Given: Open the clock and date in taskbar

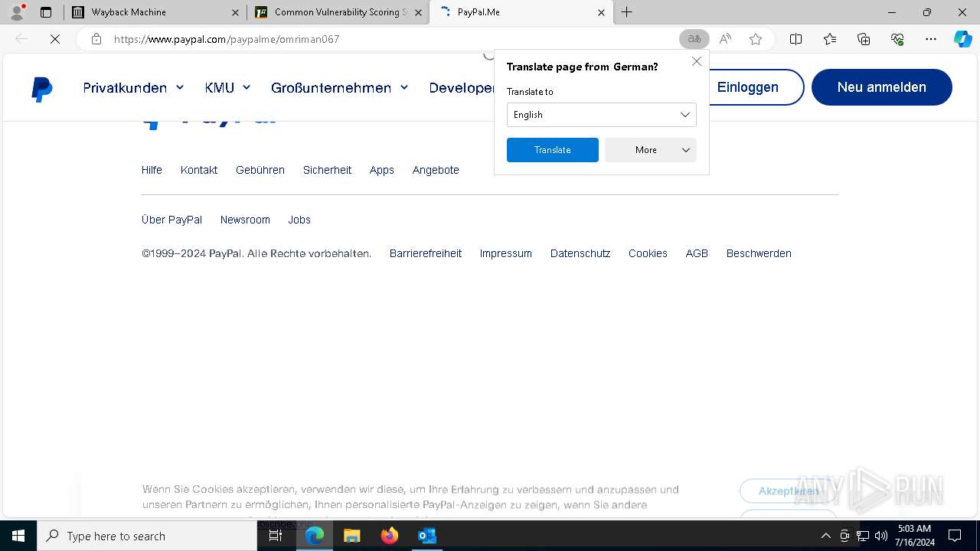Looking at the screenshot, I should [x=916, y=536].
